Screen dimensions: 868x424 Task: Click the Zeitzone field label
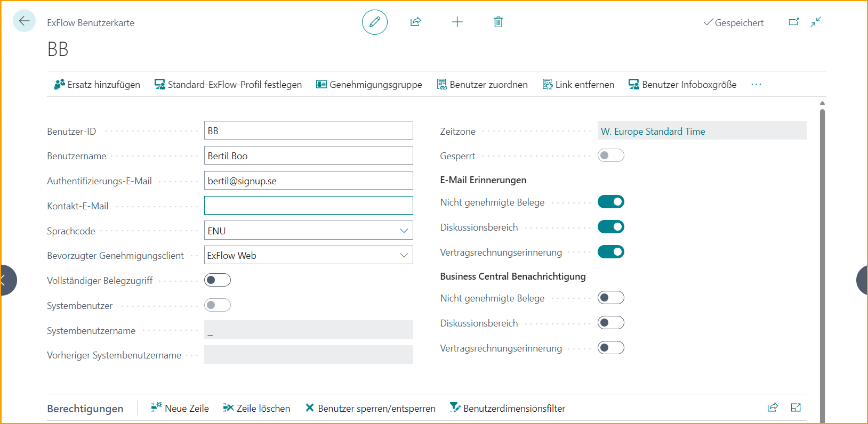pos(457,132)
